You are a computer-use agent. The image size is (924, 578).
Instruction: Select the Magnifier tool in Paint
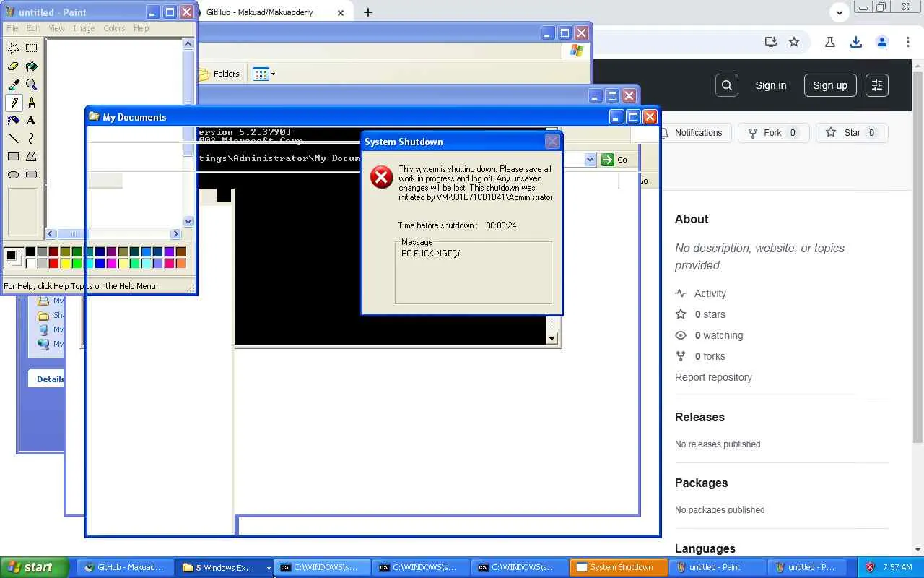pyautogui.click(x=31, y=85)
